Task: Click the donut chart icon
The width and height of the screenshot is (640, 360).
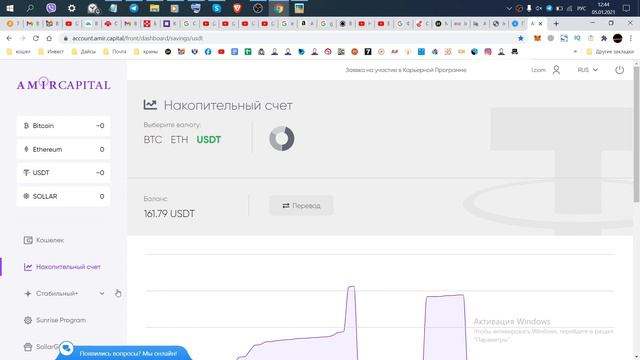Action: click(x=282, y=138)
